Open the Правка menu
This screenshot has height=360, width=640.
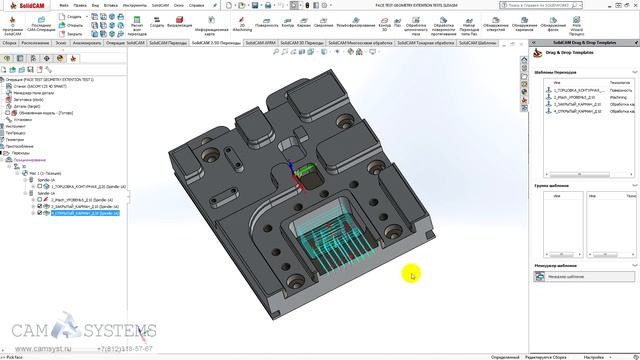point(80,5)
